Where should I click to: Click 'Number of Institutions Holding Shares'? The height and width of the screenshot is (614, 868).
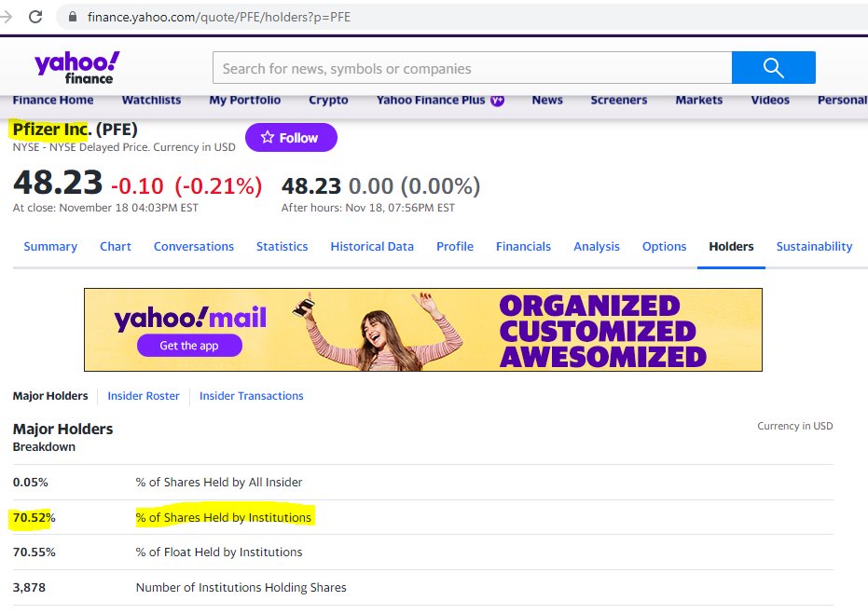(x=241, y=587)
